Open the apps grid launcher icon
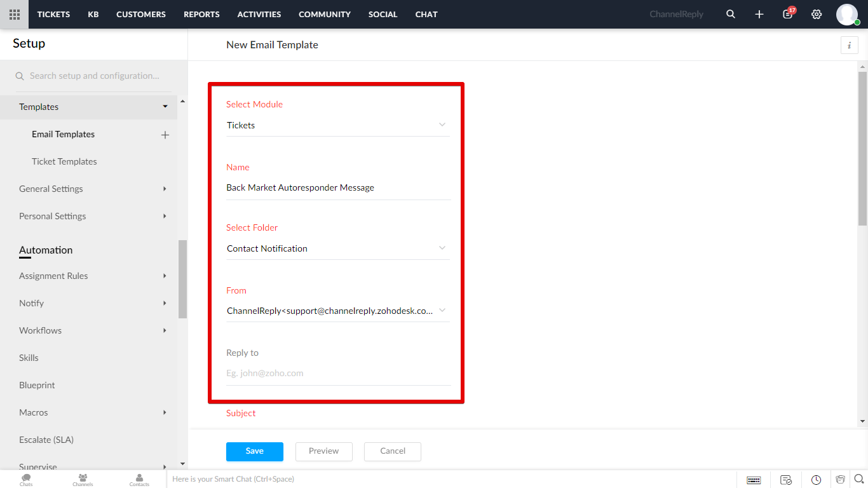868x488 pixels. coord(14,14)
